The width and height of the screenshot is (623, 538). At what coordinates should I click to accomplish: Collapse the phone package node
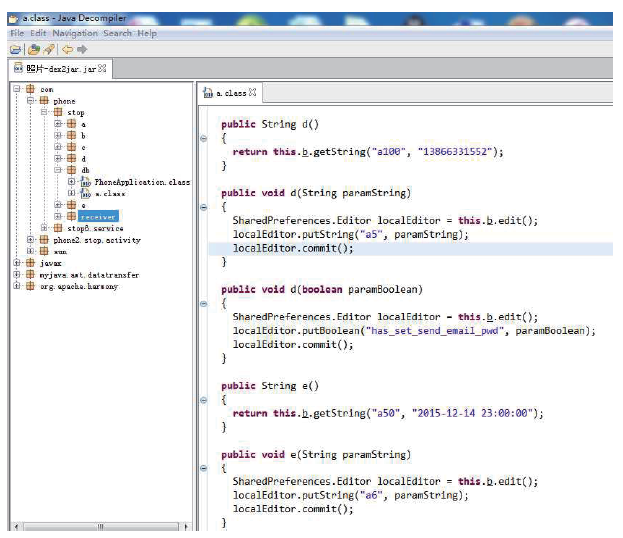[31, 101]
